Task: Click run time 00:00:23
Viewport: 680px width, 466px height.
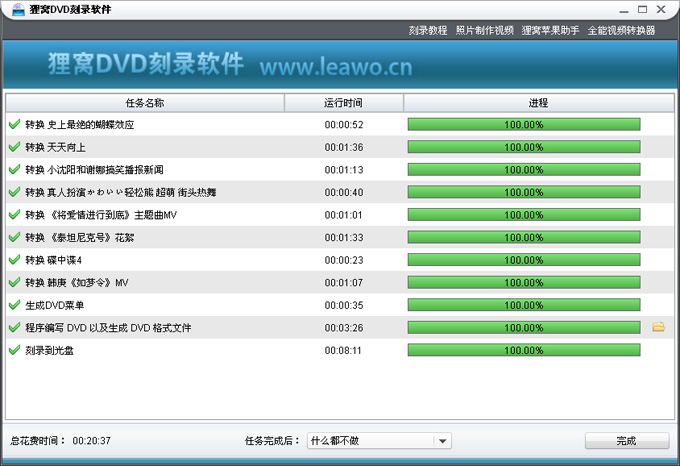Action: (x=344, y=260)
